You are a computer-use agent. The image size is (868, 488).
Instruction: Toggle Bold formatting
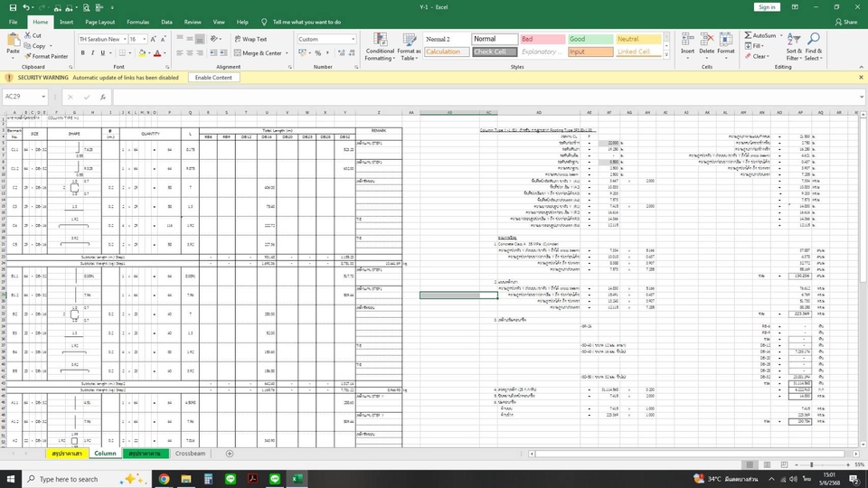click(x=82, y=53)
